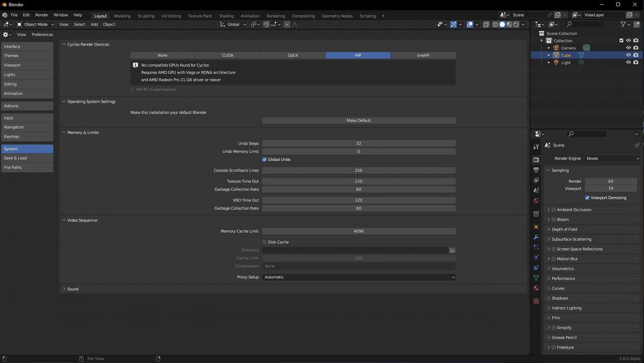Open the Output properties tab

pyautogui.click(x=536, y=170)
